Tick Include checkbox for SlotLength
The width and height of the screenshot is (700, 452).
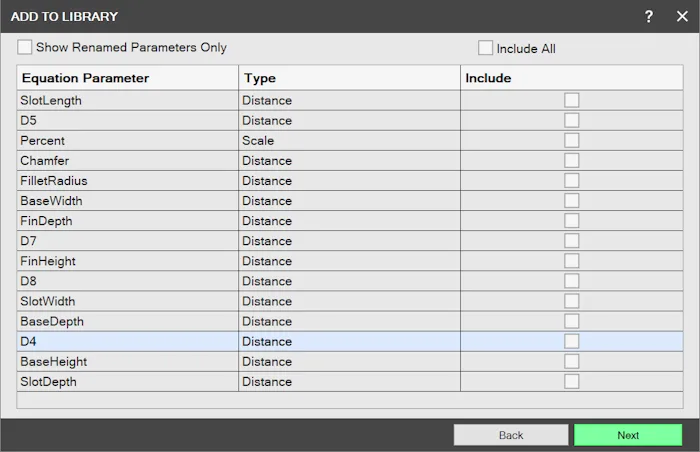click(x=571, y=100)
